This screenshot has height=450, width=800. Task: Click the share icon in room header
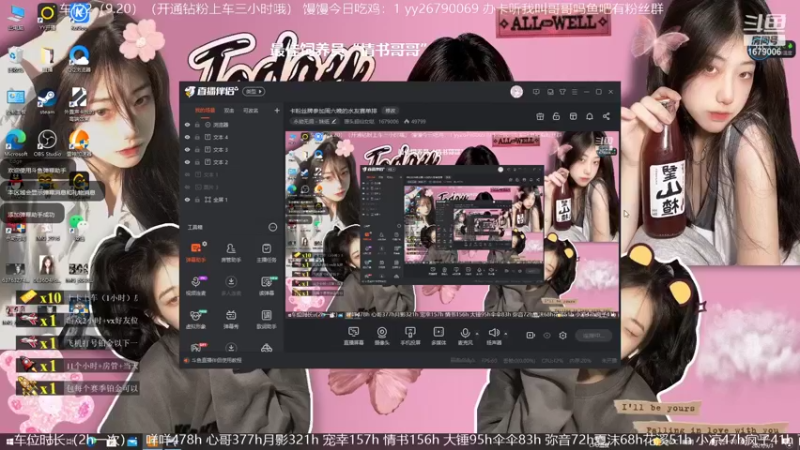coord(606,117)
